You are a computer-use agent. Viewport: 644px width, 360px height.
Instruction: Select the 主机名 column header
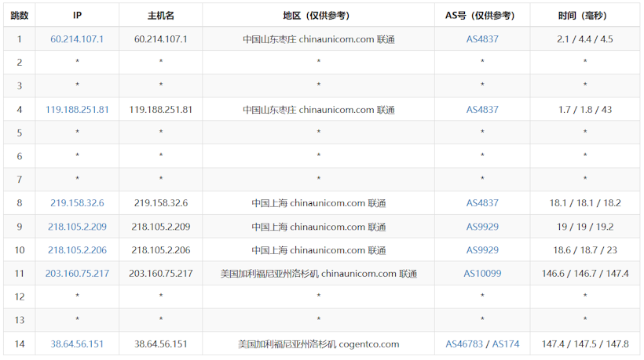pyautogui.click(x=160, y=15)
